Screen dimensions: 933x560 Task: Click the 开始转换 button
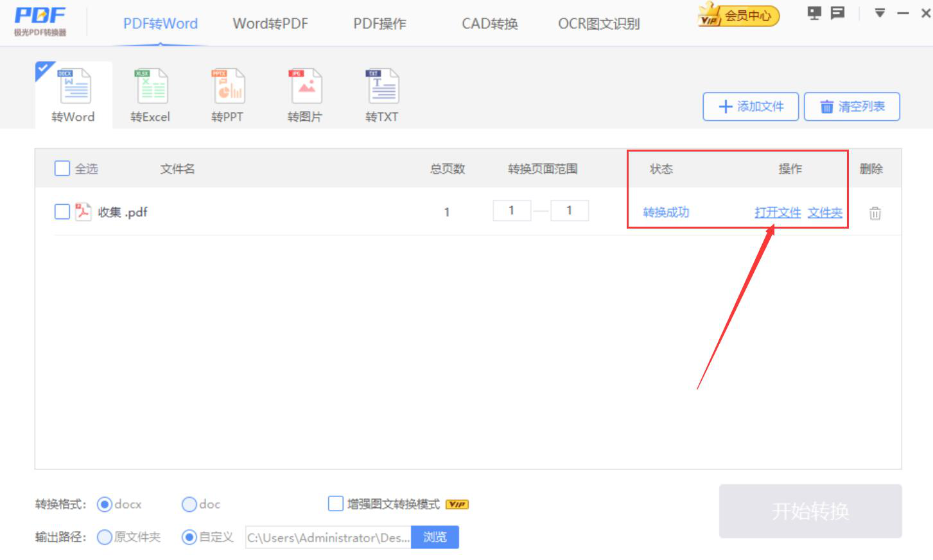coord(810,511)
